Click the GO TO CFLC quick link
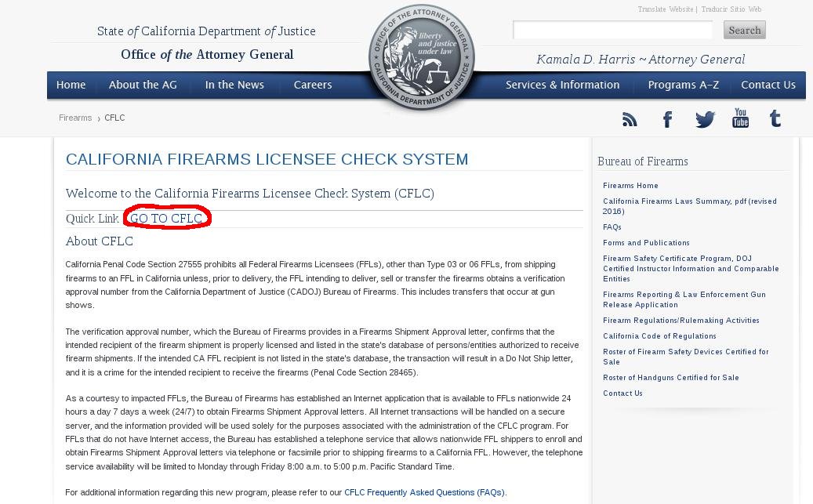Image resolution: width=813 pixels, height=504 pixels. [166, 219]
